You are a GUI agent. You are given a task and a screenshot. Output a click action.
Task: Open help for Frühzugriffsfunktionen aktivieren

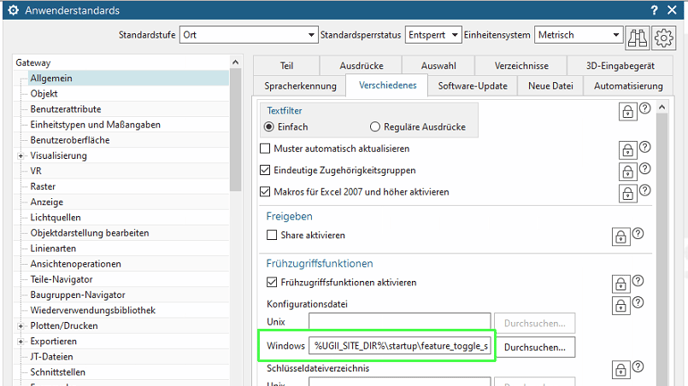tap(638, 281)
